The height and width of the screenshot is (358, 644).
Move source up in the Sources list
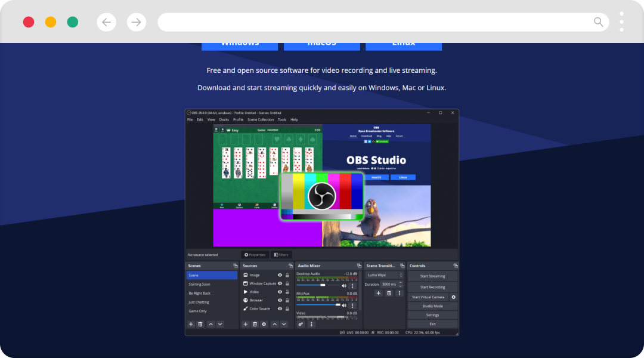coord(275,325)
